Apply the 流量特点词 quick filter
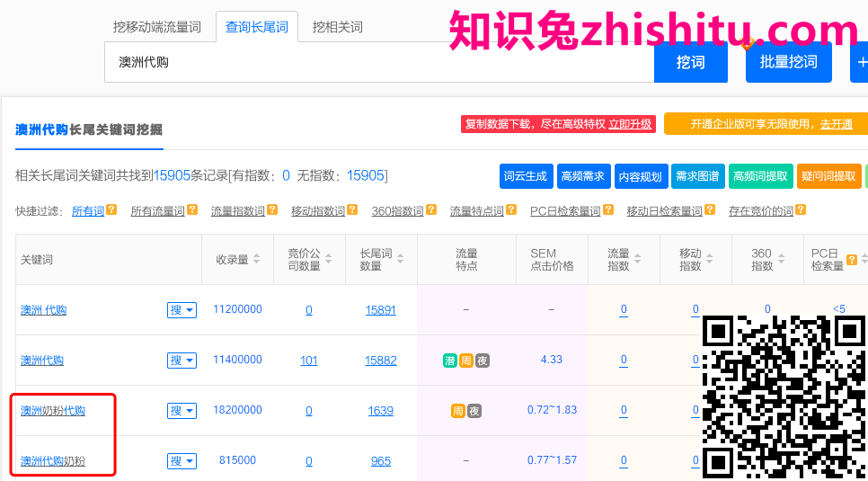 (476, 211)
